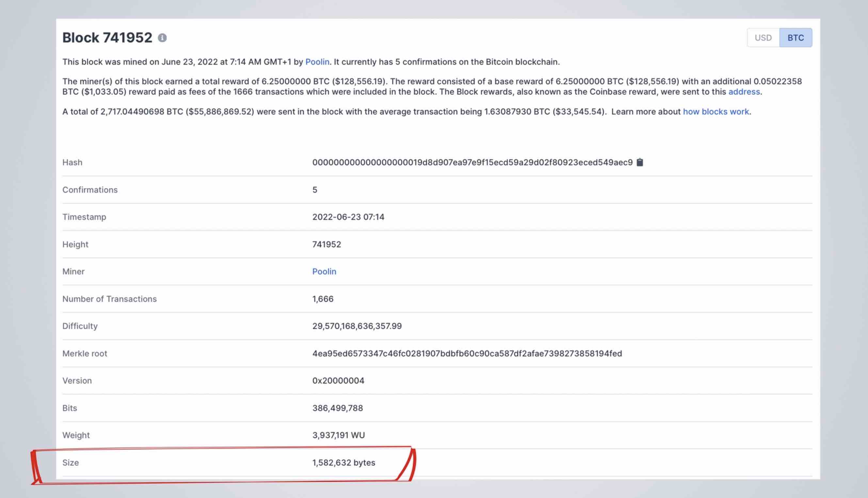Select the Height value 741952

[327, 244]
